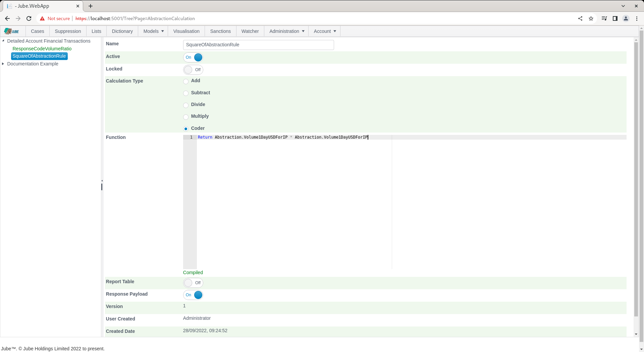Open the Sanctions menu
This screenshot has width=644, height=352.
220,31
